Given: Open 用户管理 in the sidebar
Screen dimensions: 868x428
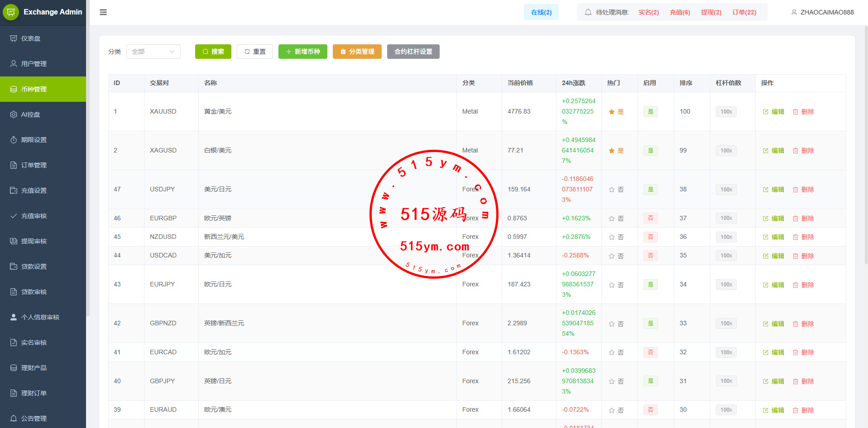Looking at the screenshot, I should point(34,64).
